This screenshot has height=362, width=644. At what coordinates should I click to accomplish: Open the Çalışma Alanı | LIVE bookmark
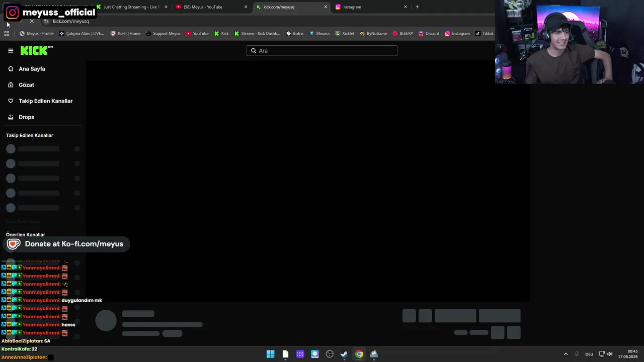[82, 34]
